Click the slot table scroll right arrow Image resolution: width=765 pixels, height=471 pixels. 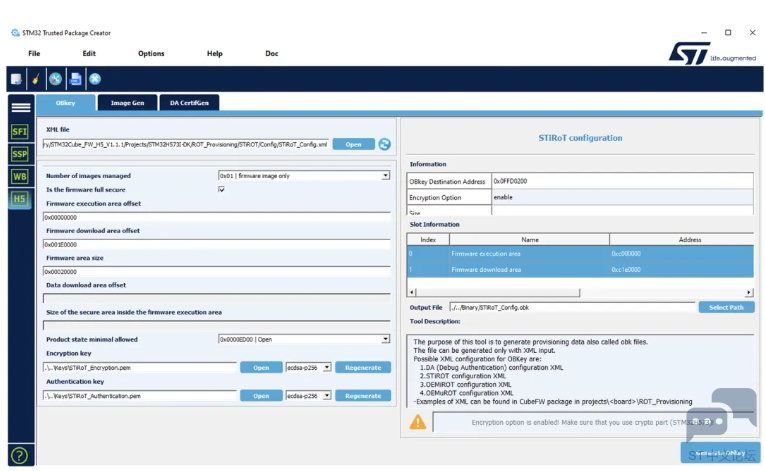pos(749,292)
